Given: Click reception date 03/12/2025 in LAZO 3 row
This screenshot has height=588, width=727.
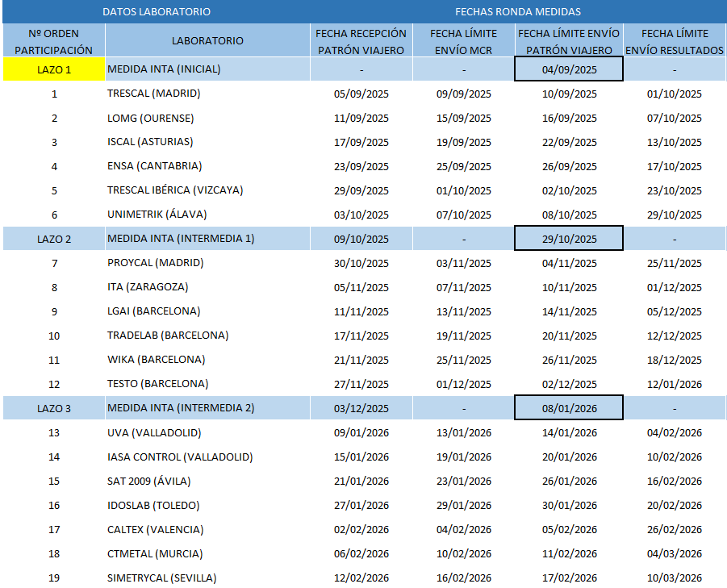Looking at the screenshot, I should (361, 408).
